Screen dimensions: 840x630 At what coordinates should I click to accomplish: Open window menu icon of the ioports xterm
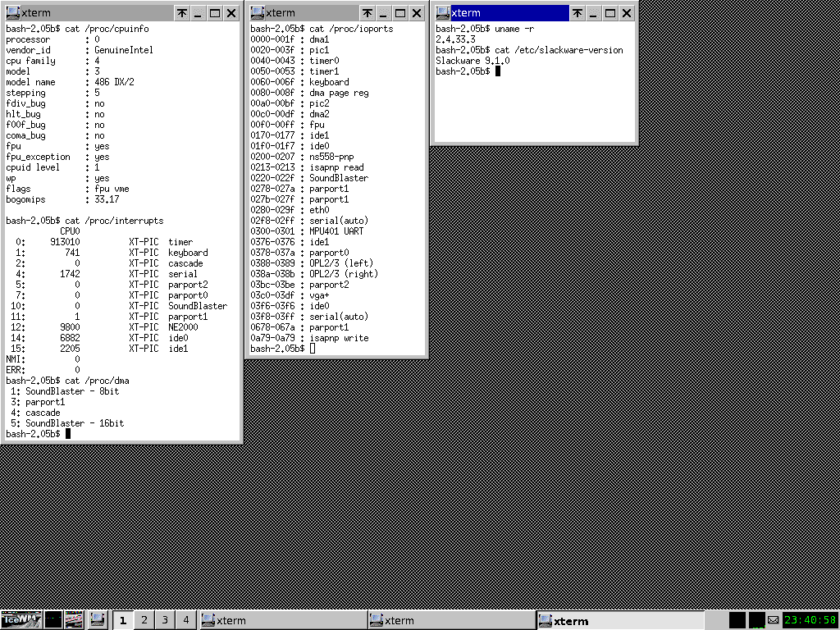click(258, 13)
